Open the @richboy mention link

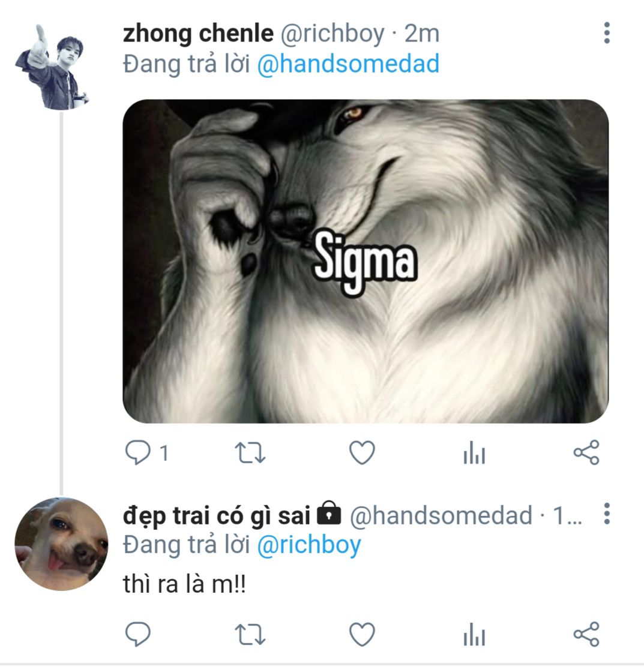(308, 545)
